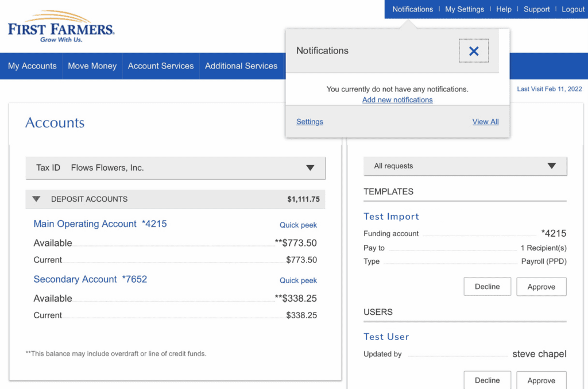
Task: Click the no-notifications message text
Action: point(397,89)
